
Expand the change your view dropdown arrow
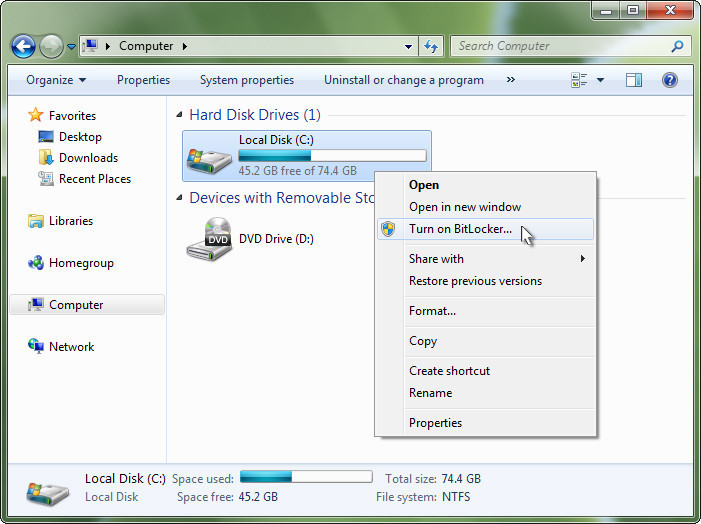click(x=599, y=80)
